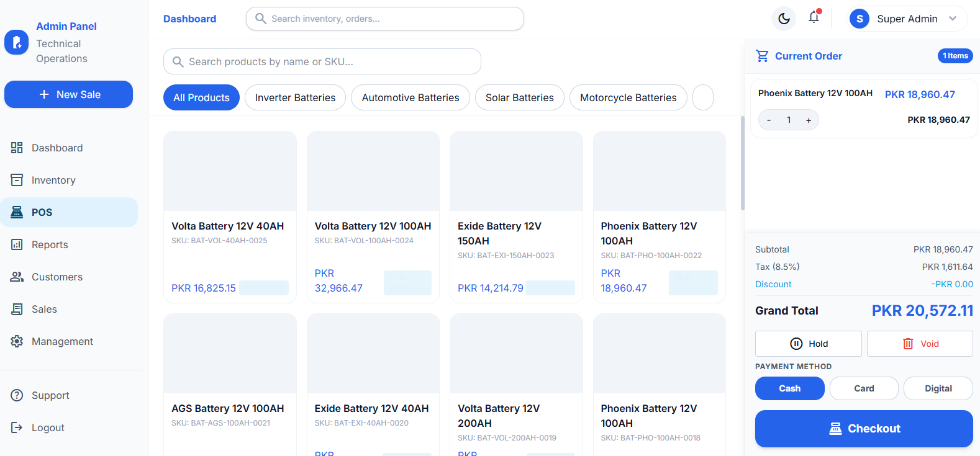Open notifications via the bell icon
Screen dimensions: 980x456
coord(814,17)
